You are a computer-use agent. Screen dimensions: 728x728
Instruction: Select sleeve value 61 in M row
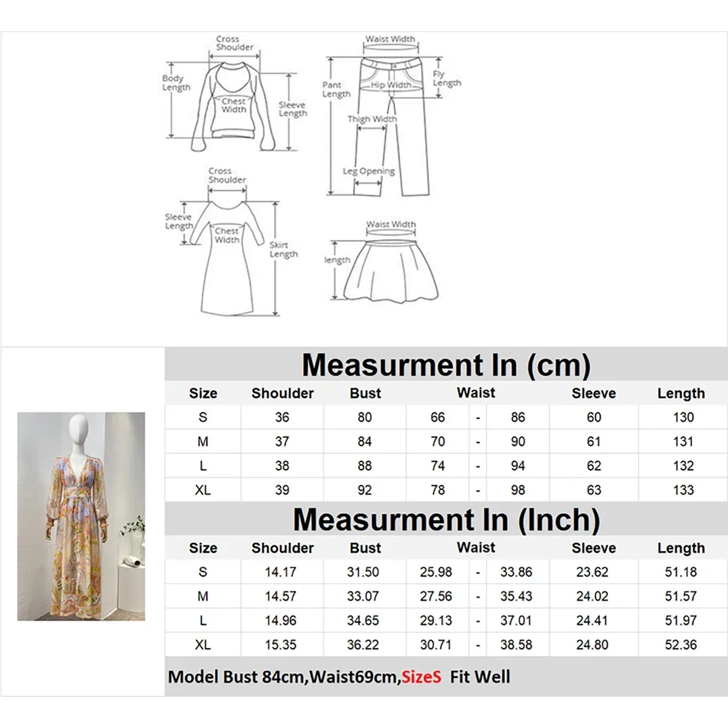coord(594,441)
